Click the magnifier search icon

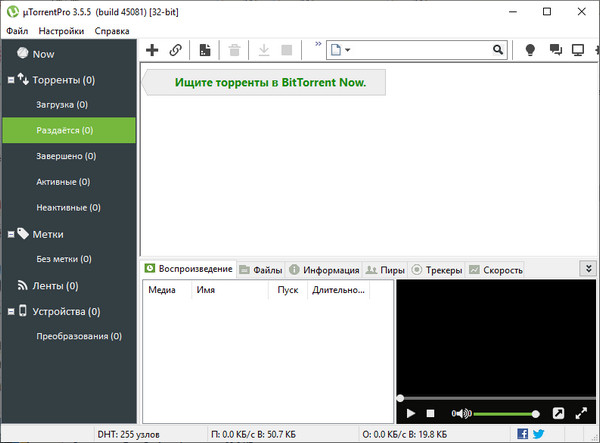(x=497, y=50)
